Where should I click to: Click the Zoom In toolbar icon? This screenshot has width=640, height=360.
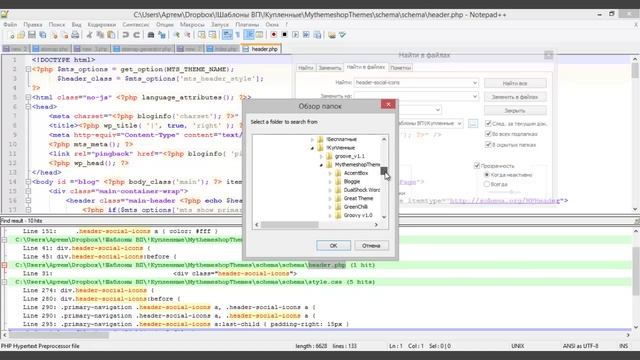coord(176,36)
